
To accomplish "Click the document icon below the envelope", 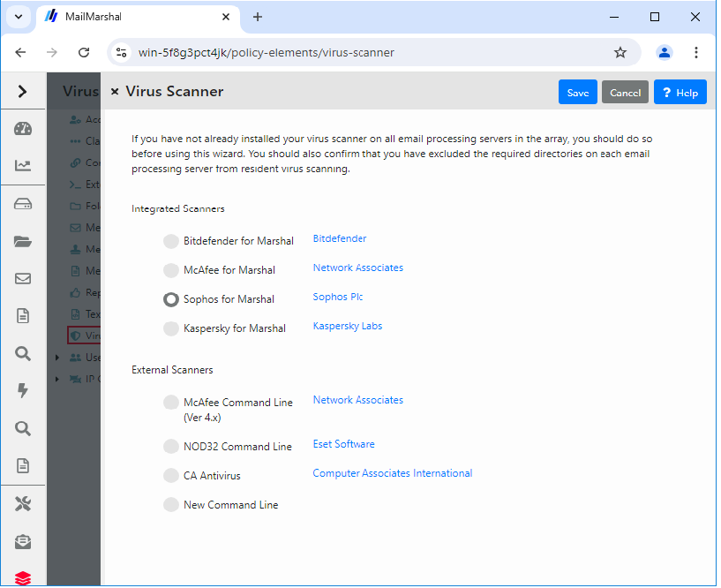I will [x=23, y=316].
